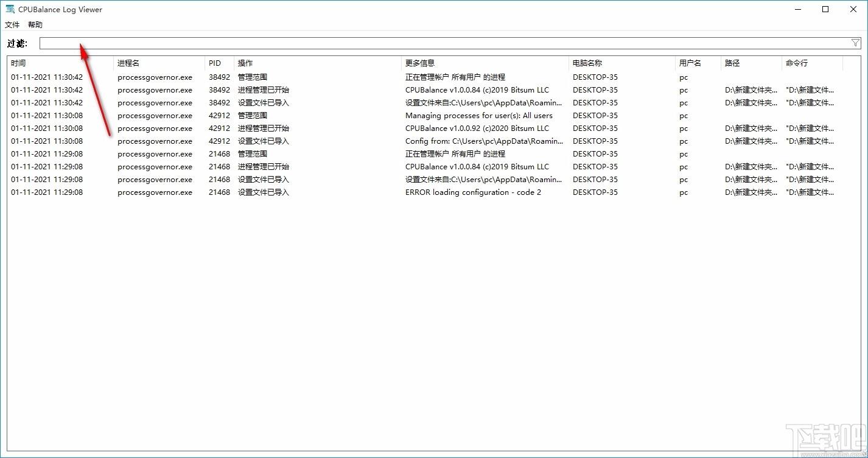Click 管理范围 in the PID 21468 row
This screenshot has width=868, height=458.
[x=253, y=154]
